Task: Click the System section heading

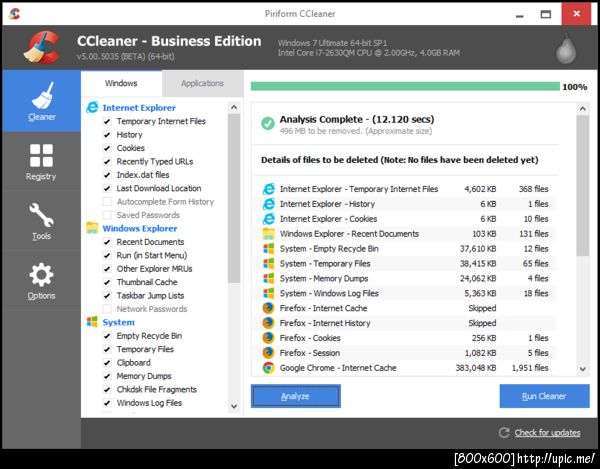Action: (x=118, y=322)
